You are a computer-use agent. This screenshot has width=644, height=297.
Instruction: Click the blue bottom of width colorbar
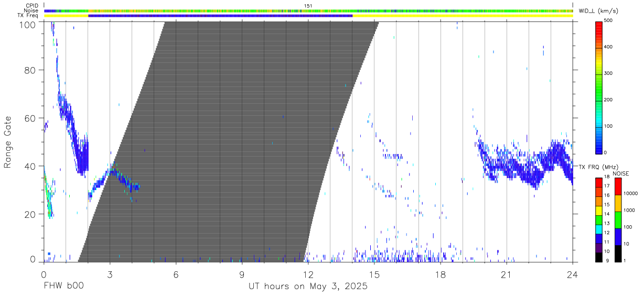pos(598,146)
